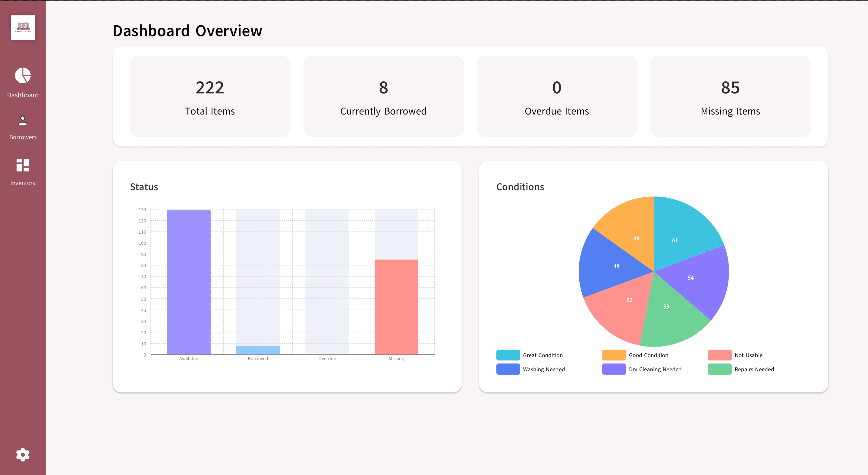This screenshot has width=868, height=475.
Task: Click the Missing Items card
Action: pyautogui.click(x=730, y=96)
